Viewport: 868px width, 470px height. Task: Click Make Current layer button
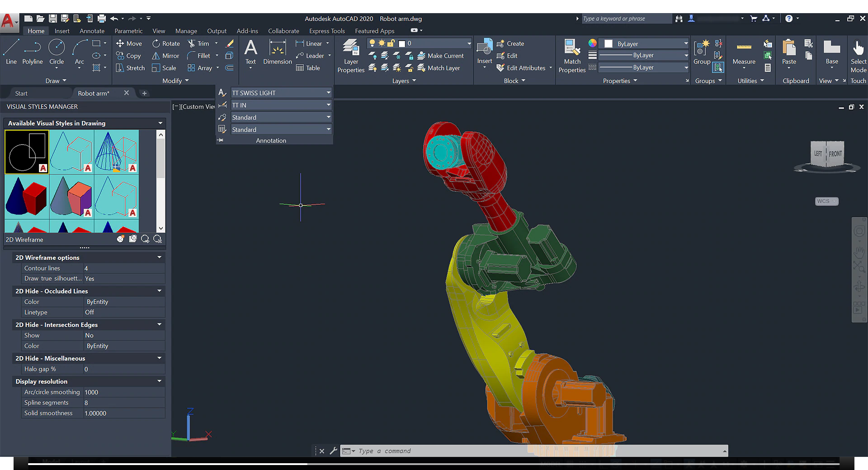click(441, 56)
